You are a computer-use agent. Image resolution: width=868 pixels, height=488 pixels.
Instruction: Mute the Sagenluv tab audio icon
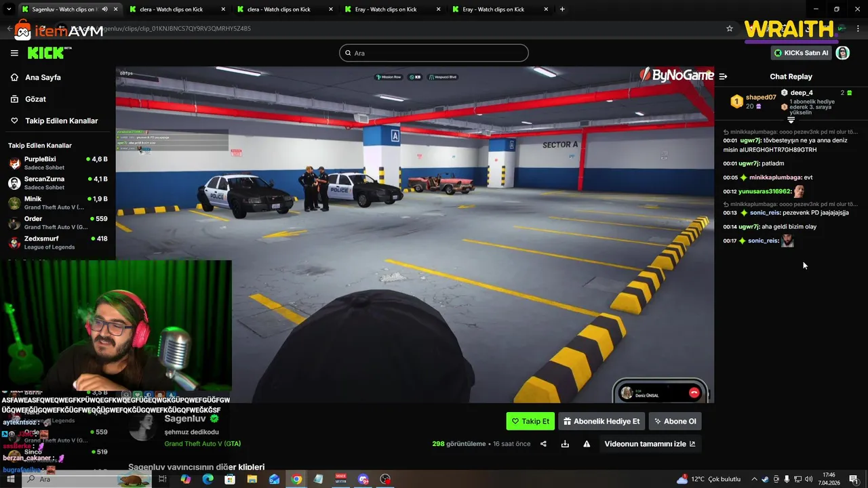click(104, 9)
